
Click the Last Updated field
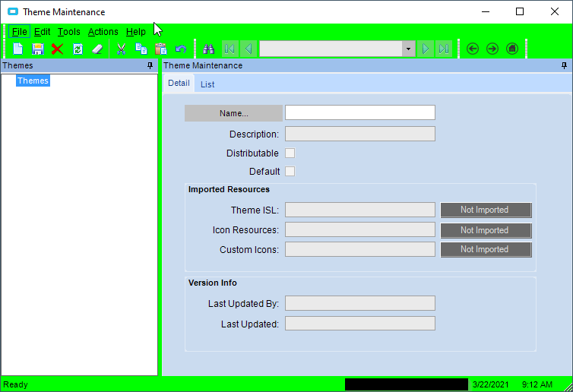coord(360,324)
